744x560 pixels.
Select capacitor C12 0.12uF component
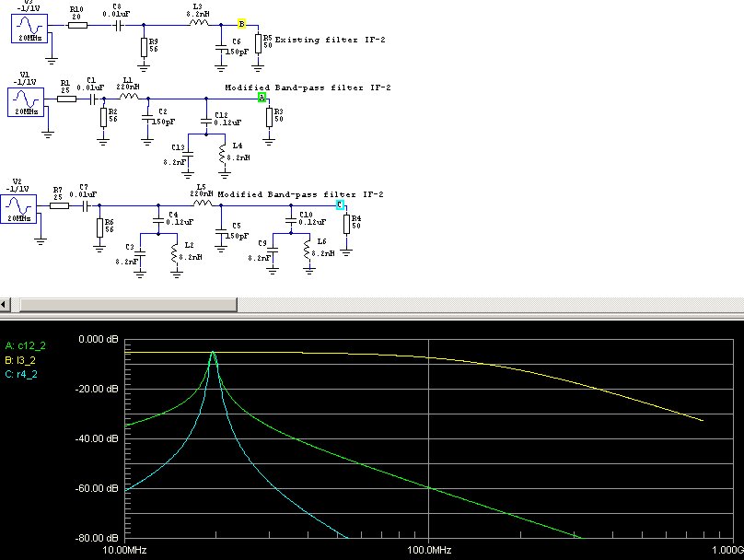tap(206, 121)
